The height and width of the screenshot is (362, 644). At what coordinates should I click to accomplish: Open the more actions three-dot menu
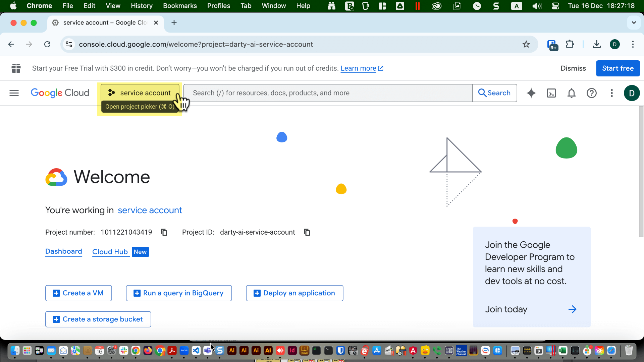[611, 93]
